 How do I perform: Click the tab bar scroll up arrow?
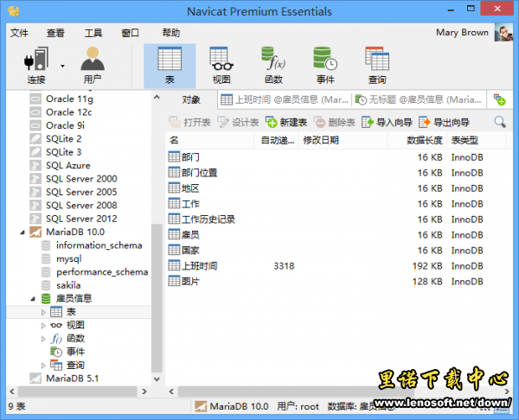[157, 98]
